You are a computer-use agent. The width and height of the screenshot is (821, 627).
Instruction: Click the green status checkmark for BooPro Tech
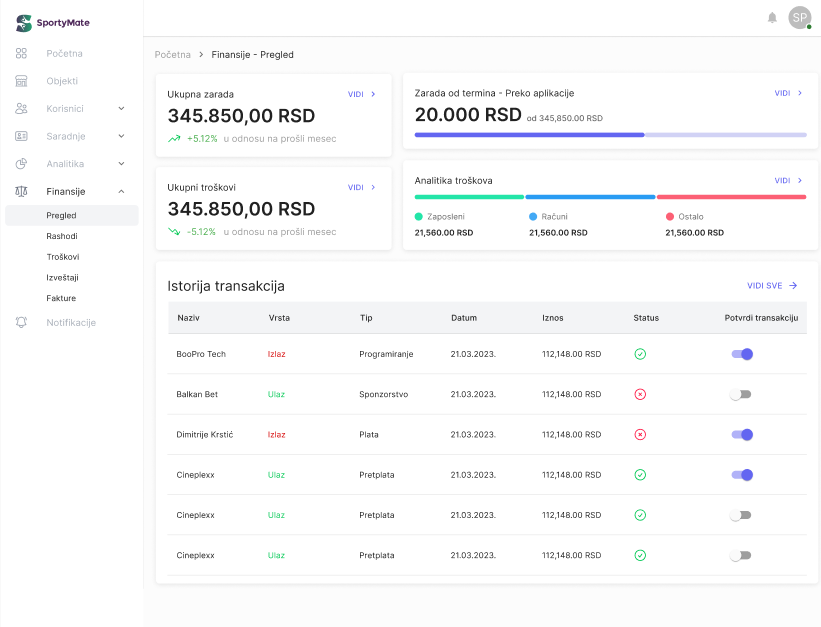click(x=640, y=354)
